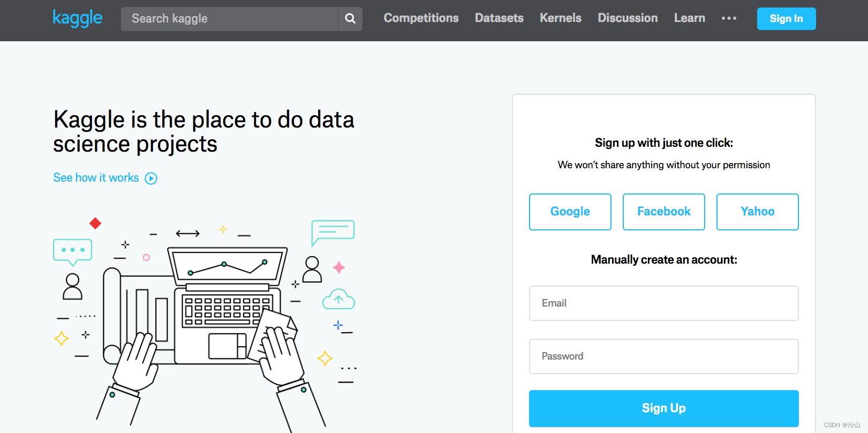Screen dimensions: 868x433
Task: Click the play circle icon beside See how it works
Action: (151, 178)
